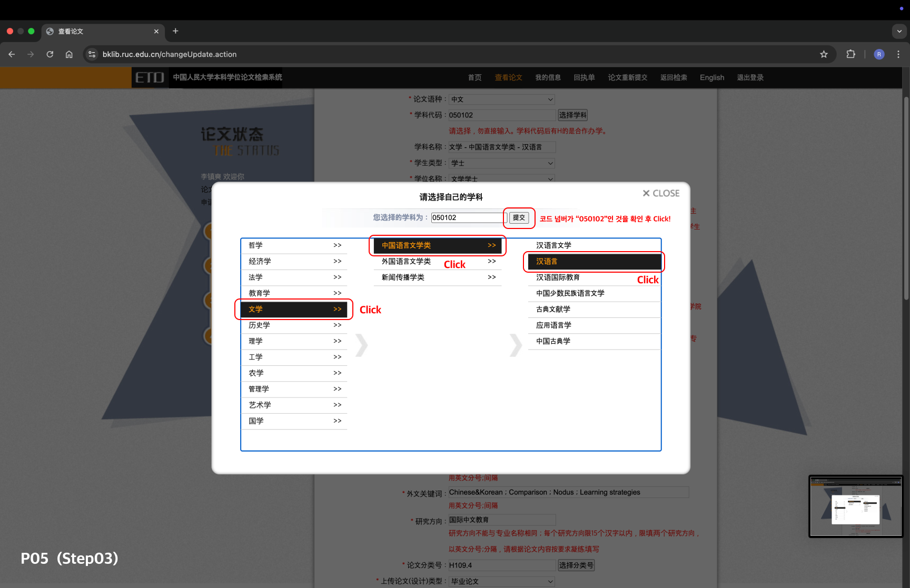
Task: Expand the 工学 category
Action: (294, 357)
